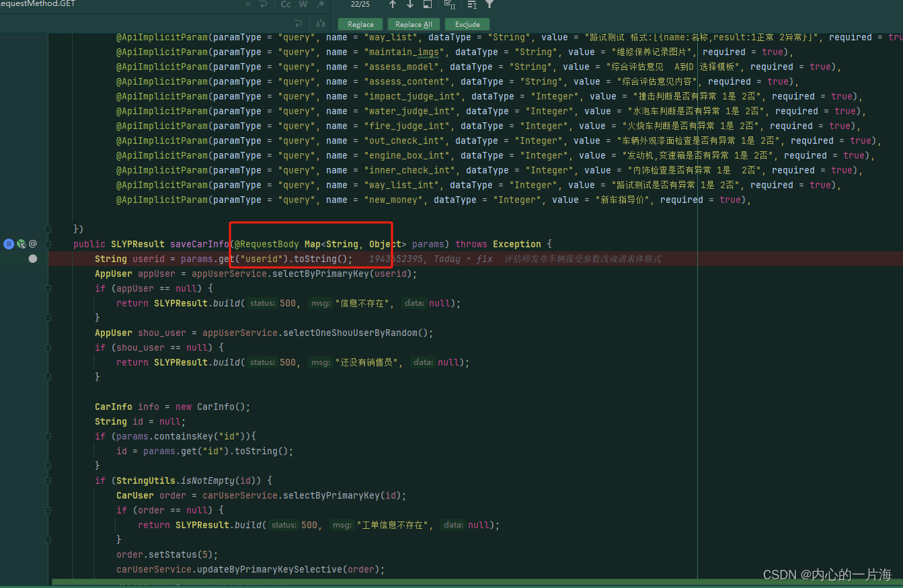Collapse the 'if (appUser == null)' block
Viewport: 903px width, 588px height.
(x=48, y=288)
